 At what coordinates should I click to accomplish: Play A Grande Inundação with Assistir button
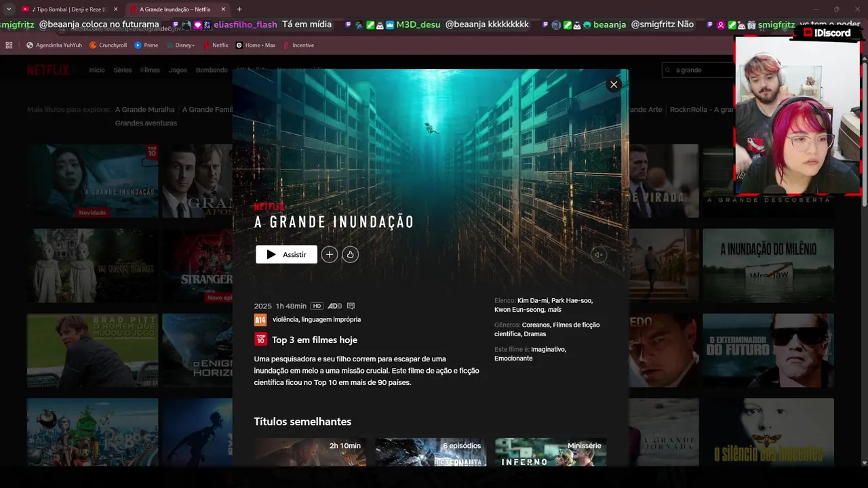pyautogui.click(x=286, y=254)
